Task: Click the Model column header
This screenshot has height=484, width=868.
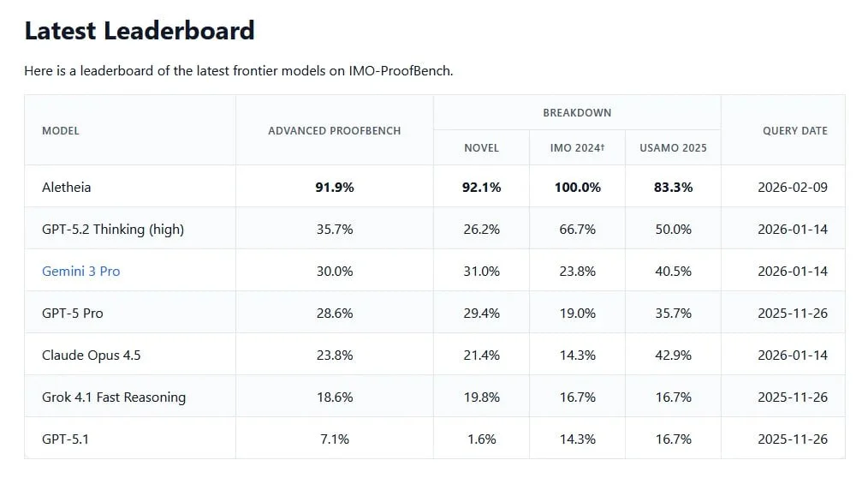Action: click(61, 131)
